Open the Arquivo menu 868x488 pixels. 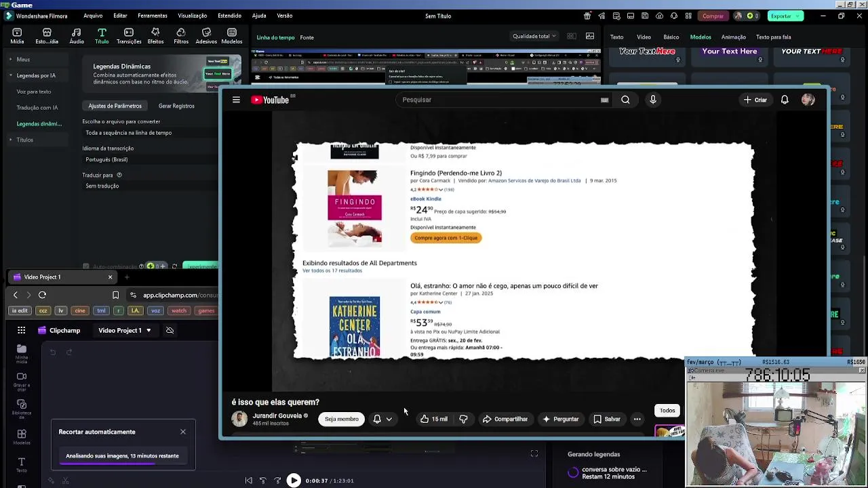(x=93, y=16)
